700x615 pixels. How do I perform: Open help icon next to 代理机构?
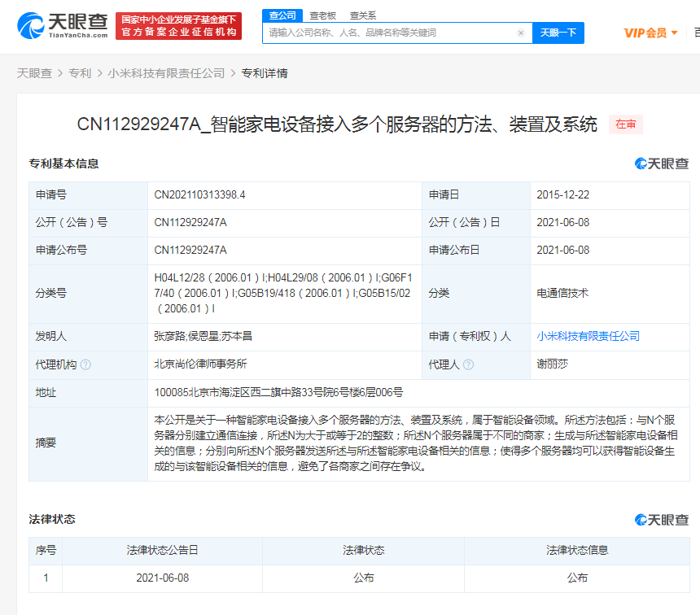pos(85,364)
